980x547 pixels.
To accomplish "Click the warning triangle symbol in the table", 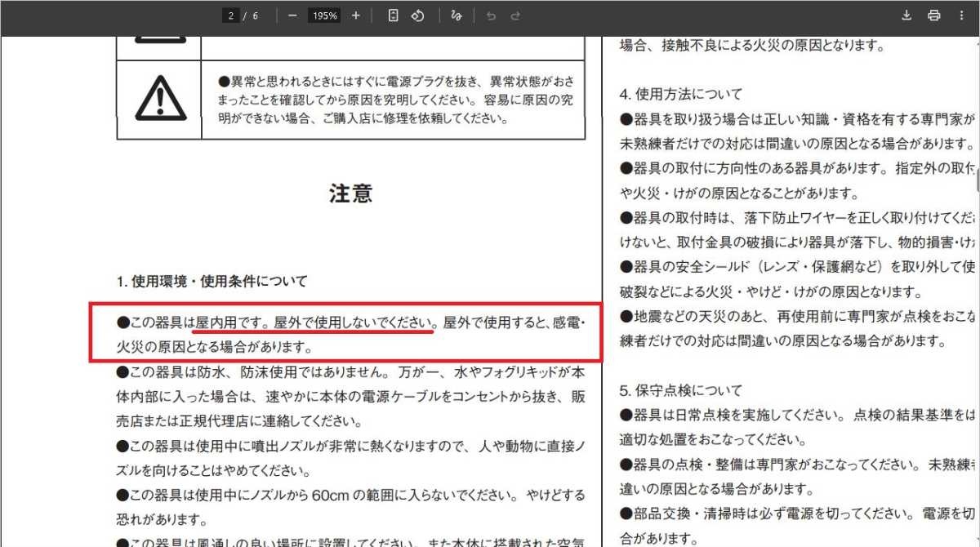I will click(160, 100).
